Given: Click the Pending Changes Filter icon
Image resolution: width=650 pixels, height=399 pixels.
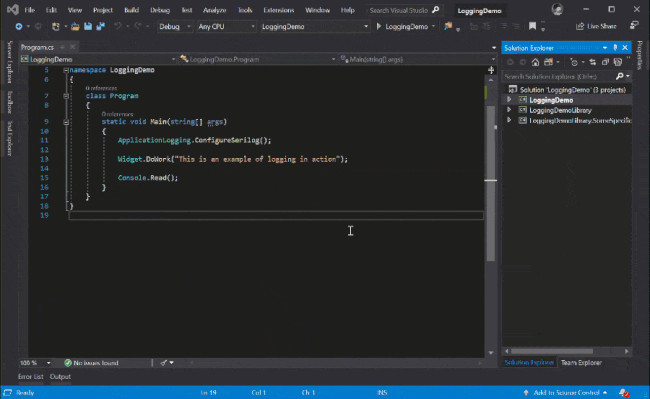Looking at the screenshot, I should [574, 62].
